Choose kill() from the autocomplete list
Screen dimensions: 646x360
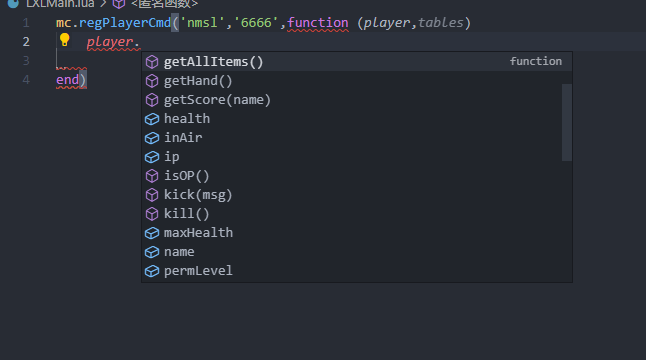(x=357, y=213)
